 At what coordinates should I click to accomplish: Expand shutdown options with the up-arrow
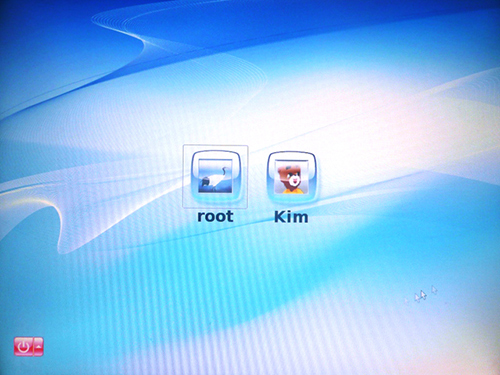pyautogui.click(x=39, y=346)
